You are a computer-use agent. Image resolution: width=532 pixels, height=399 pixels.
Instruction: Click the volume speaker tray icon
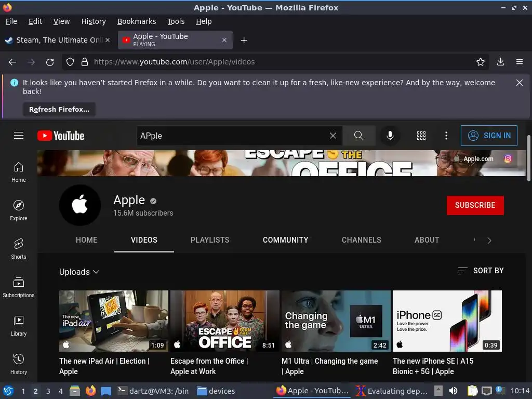click(x=453, y=391)
